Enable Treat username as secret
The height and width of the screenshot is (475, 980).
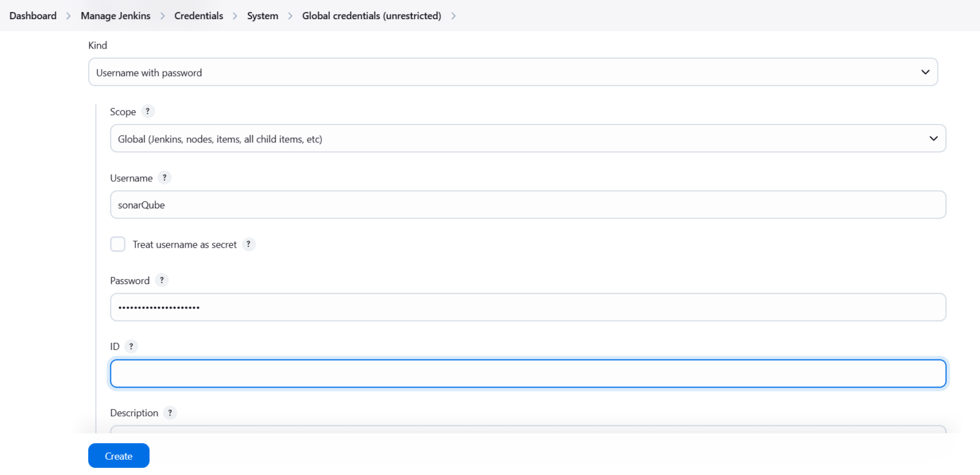point(117,244)
